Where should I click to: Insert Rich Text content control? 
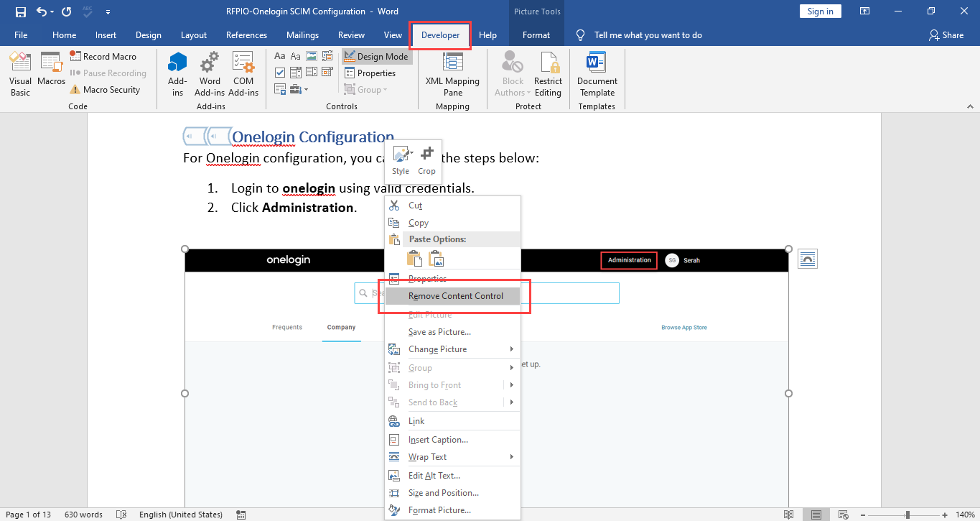pyautogui.click(x=280, y=56)
